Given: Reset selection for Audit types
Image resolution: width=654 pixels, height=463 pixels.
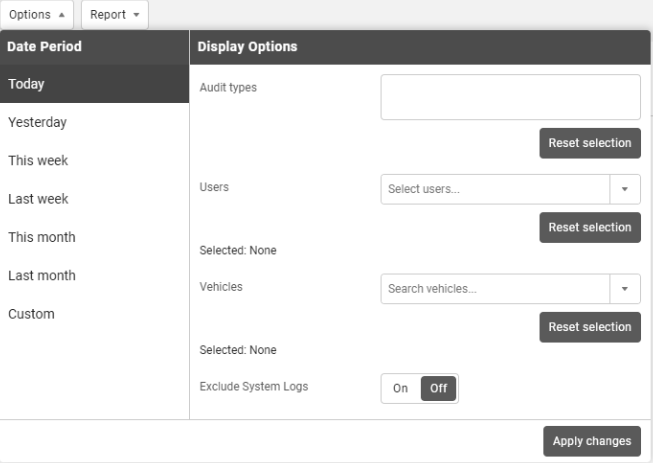Looking at the screenshot, I should (x=590, y=143).
